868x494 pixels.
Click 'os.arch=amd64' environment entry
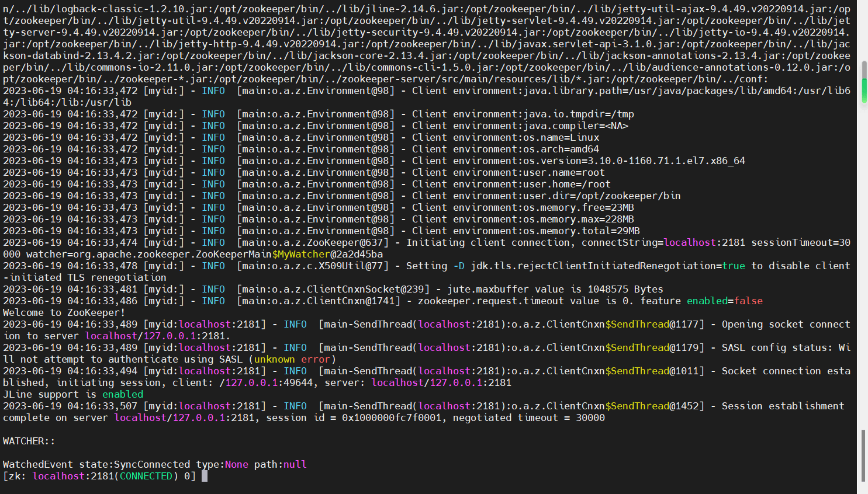point(561,149)
